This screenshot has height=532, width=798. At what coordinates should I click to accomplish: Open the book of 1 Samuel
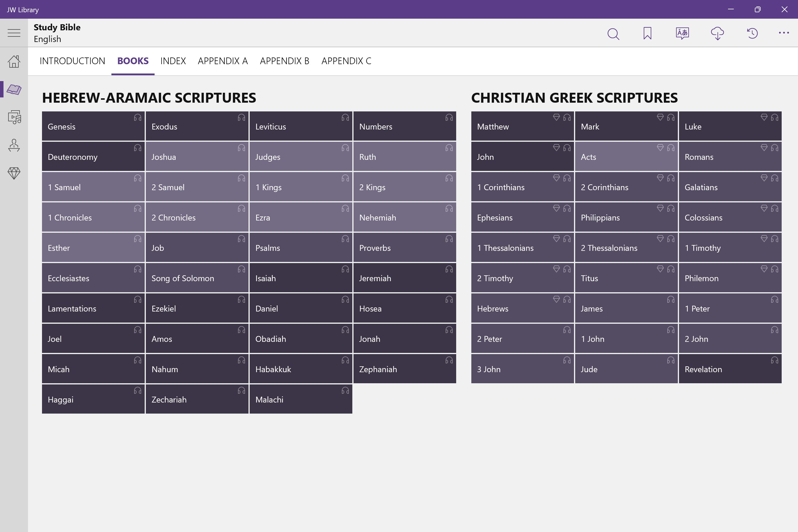pyautogui.click(x=93, y=187)
